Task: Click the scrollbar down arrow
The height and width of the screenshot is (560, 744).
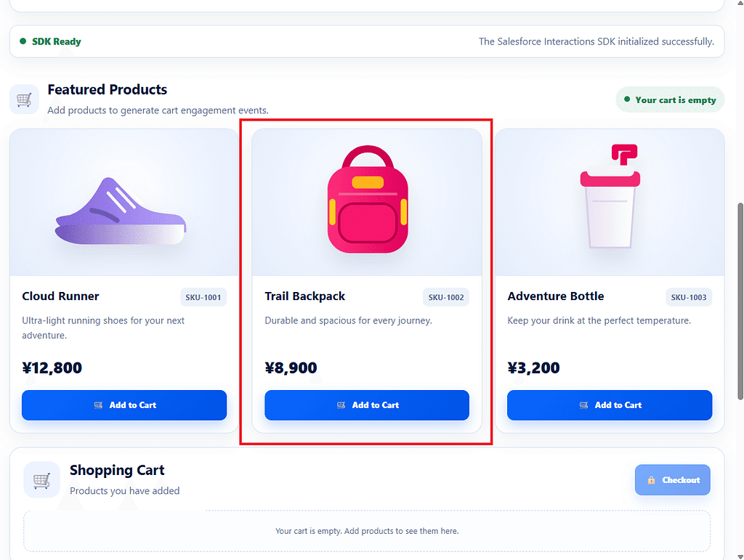Action: [x=740, y=556]
